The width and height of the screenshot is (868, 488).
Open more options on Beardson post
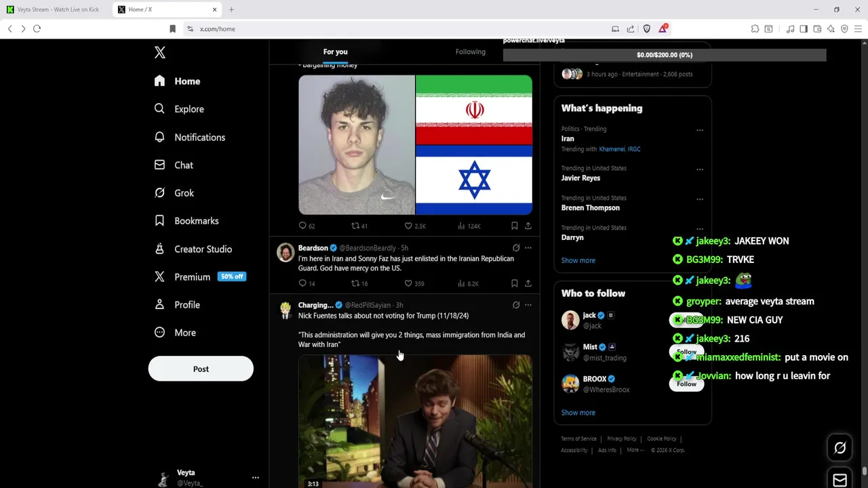pos(528,248)
